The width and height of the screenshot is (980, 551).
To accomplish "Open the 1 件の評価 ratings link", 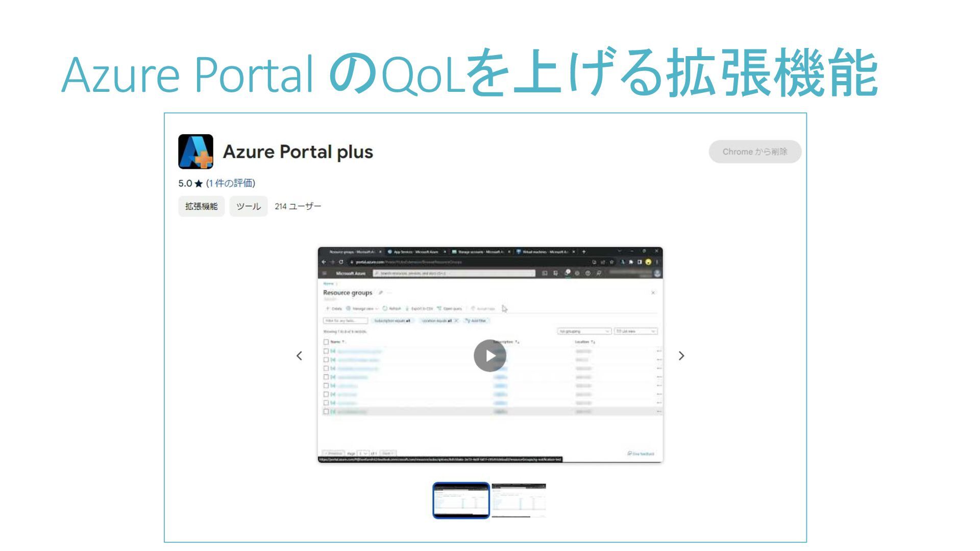I will (x=231, y=183).
